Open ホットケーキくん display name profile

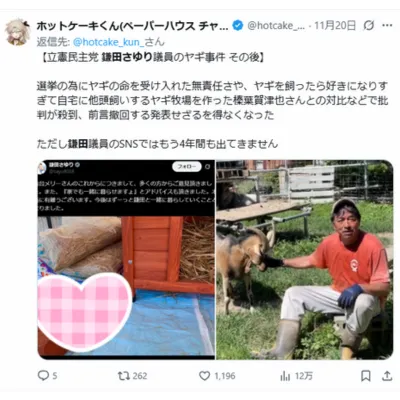click(132, 26)
